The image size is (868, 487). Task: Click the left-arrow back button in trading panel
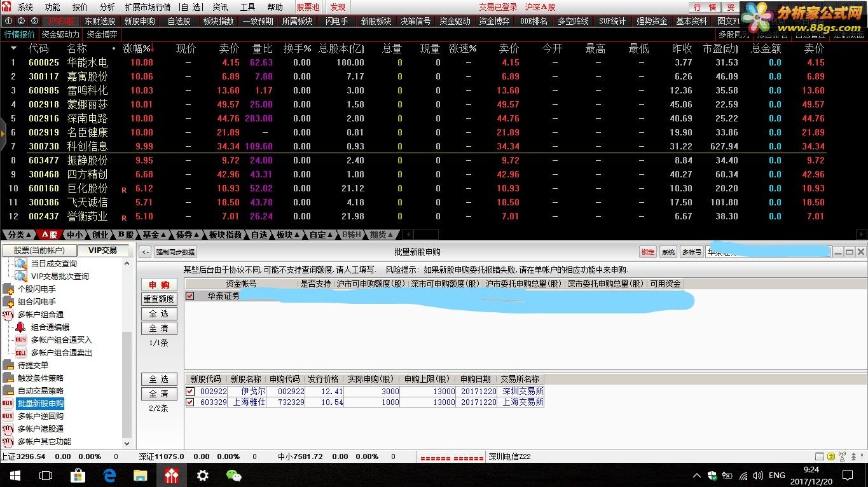[x=145, y=252]
